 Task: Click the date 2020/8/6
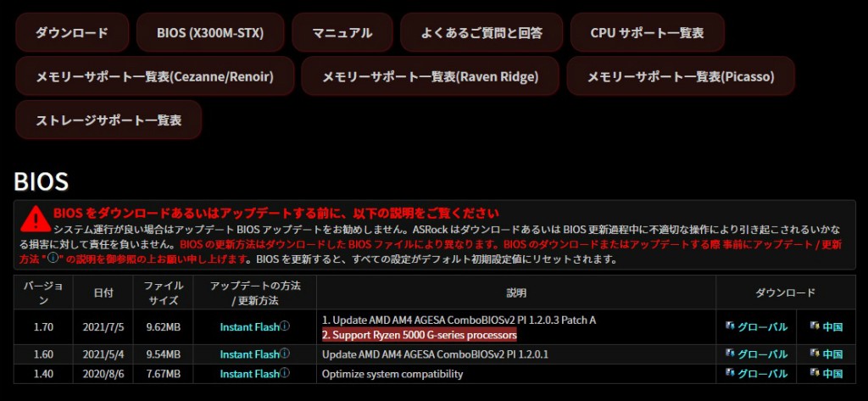(x=103, y=374)
